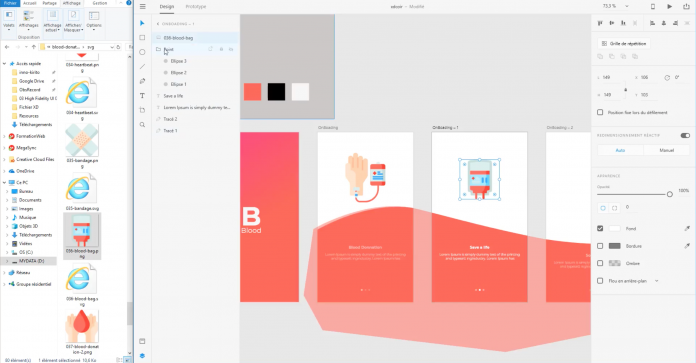Click the Fond white color swatch
Viewport: 696px width, 363px height.
(x=614, y=229)
